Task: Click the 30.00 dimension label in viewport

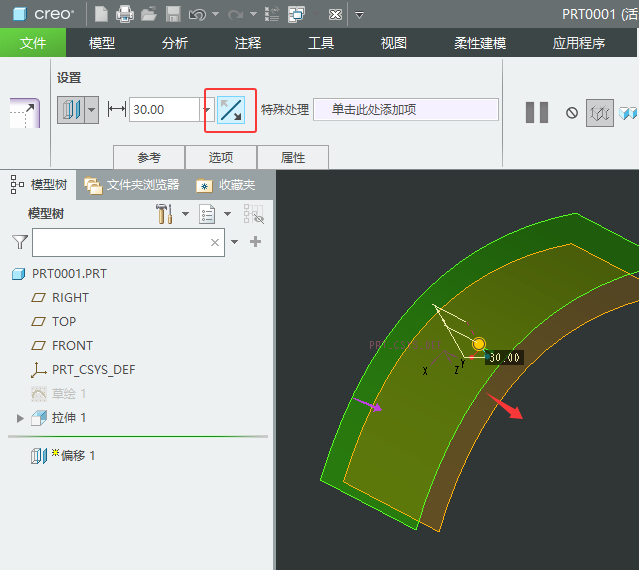Action: click(505, 357)
